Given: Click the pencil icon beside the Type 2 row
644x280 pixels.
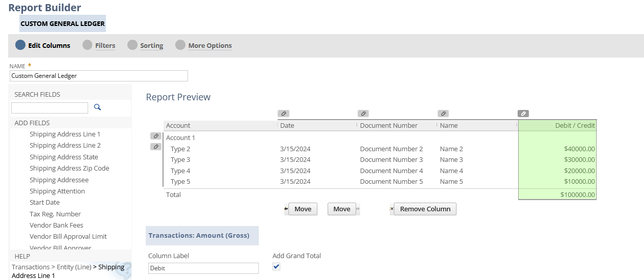Looking at the screenshot, I should 156,147.
